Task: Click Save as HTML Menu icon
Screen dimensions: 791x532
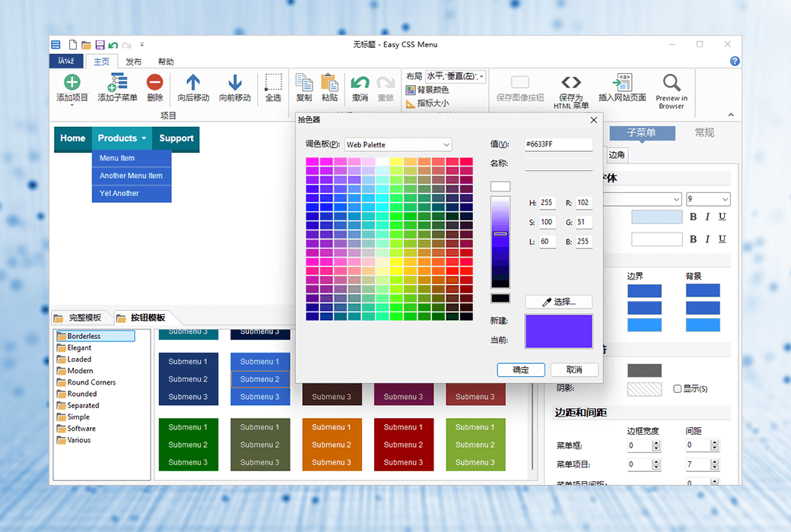Action: [x=571, y=82]
